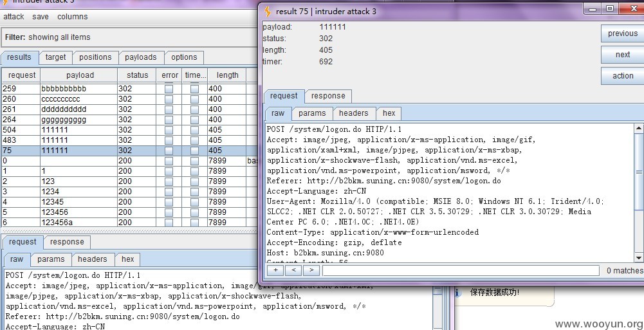The width and height of the screenshot is (644, 330).
Task: Click the previous button in result window
Action: 623,33
